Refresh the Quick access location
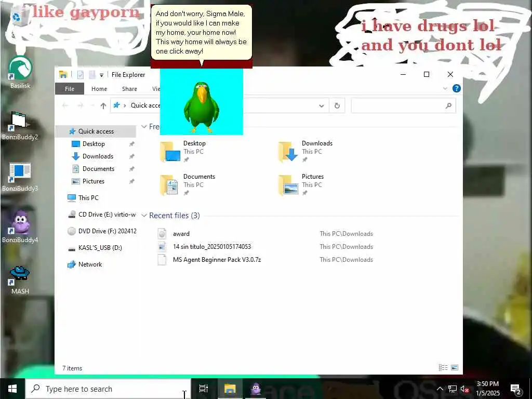532x399 pixels. click(x=337, y=105)
